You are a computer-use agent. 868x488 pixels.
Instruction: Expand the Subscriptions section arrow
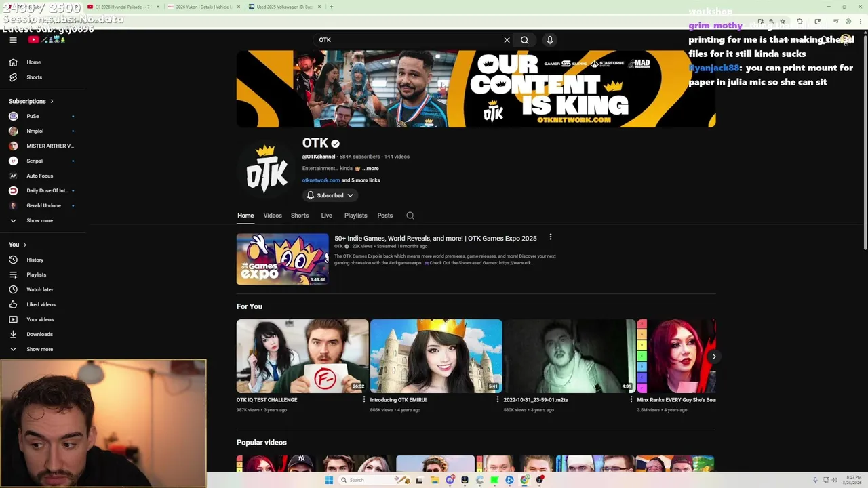[x=52, y=101]
